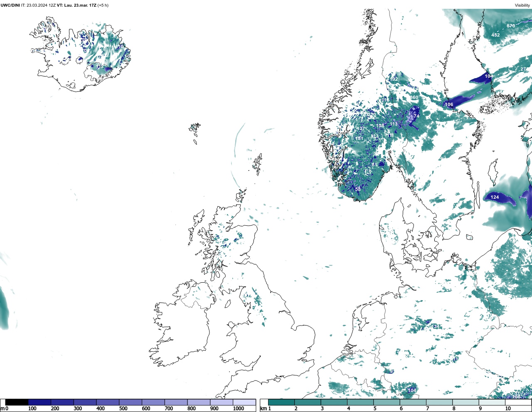532x412 pixels.
Task: Click the '108' visibility value on map
Action: [380, 126]
